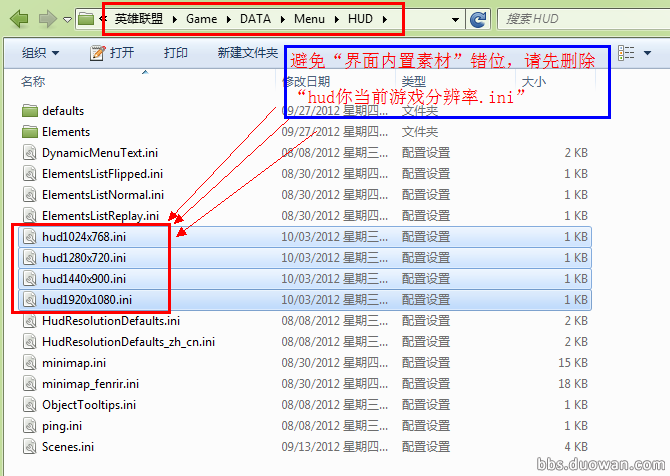Select the hud1440x900.ini file icon
The height and width of the screenshot is (476, 670).
[x=29, y=279]
